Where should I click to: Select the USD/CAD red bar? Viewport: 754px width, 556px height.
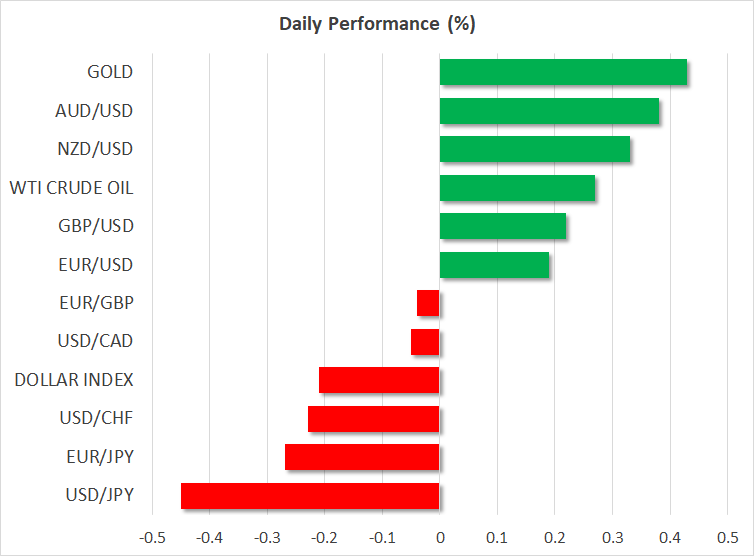click(425, 342)
